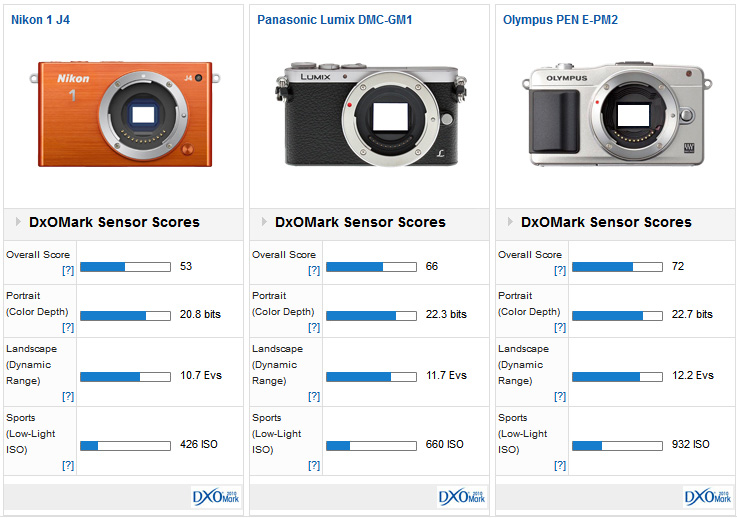Image resolution: width=737 pixels, height=518 pixels.
Task: Select the '660 ISO' value
Action: [445, 444]
